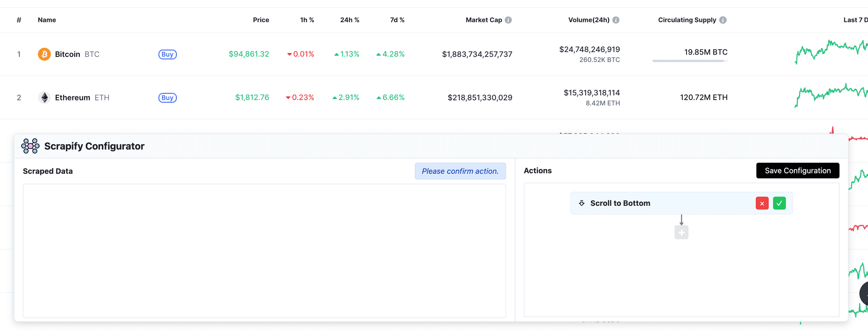
Task: Open the Ethereum coin name link
Action: click(x=72, y=98)
